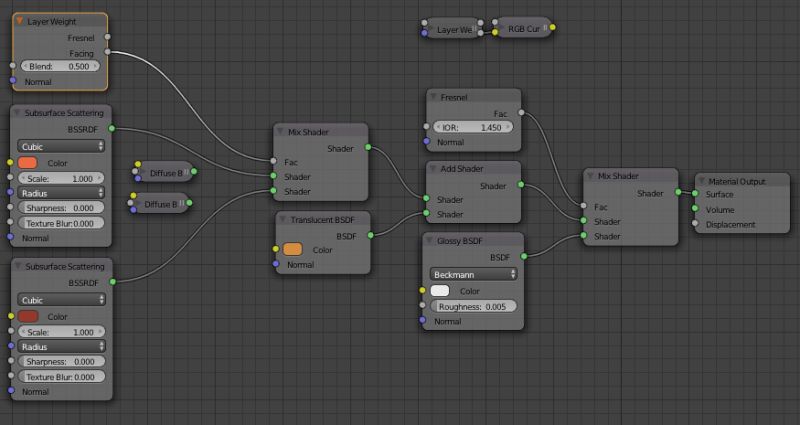Screen dimensions: 800x425
Task: Click the Facing output socket of Layer Weight
Action: pos(107,52)
